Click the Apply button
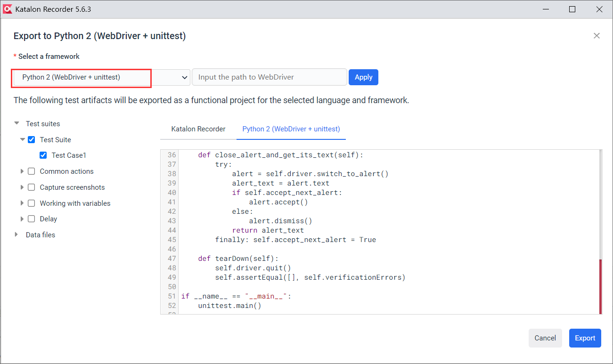This screenshot has width=613, height=364. click(x=363, y=77)
